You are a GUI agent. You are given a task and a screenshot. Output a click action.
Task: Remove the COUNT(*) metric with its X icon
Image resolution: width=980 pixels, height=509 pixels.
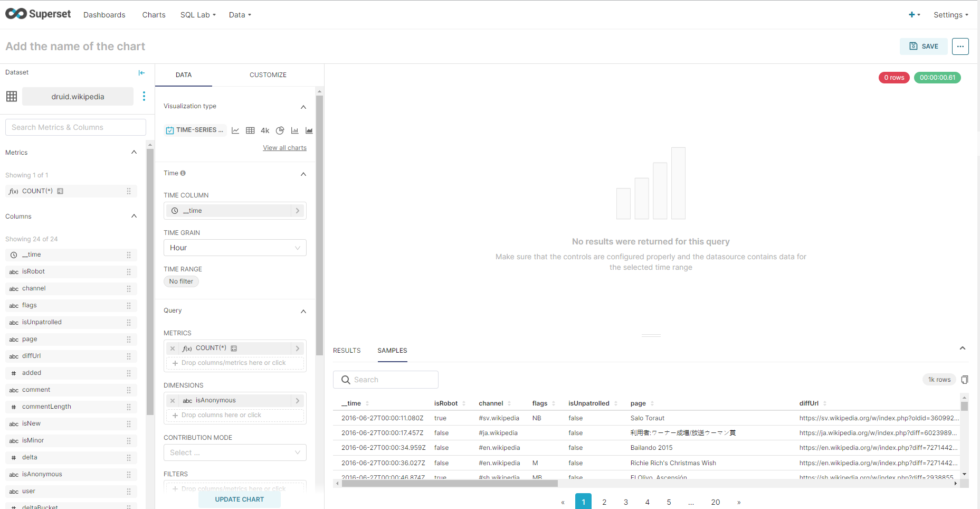[x=173, y=348]
